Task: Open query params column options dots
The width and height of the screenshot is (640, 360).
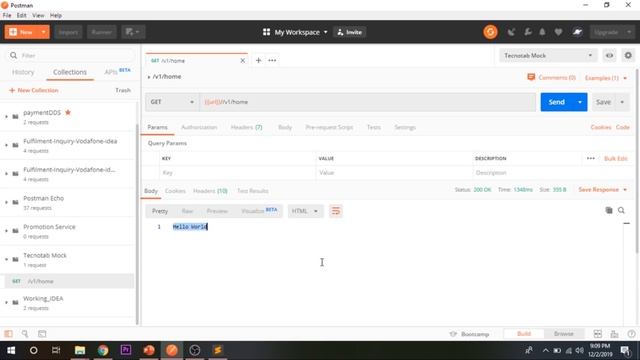Action: pos(591,158)
